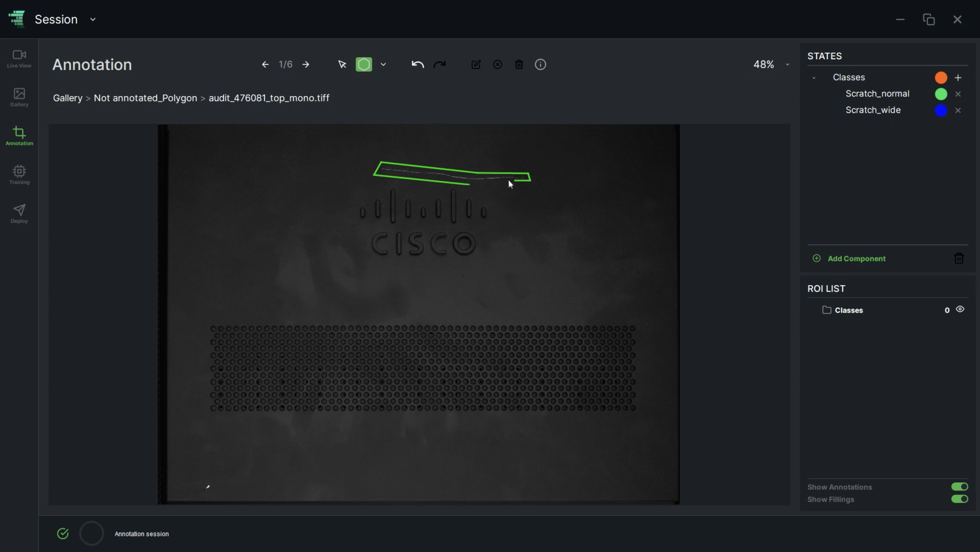Delete annotation with toolbar trash icon

(x=519, y=65)
